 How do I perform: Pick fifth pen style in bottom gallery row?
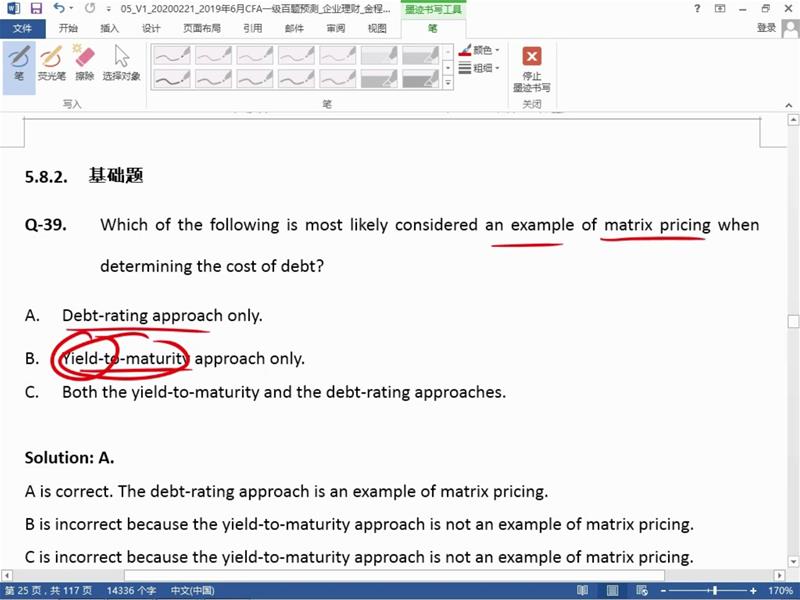click(337, 79)
